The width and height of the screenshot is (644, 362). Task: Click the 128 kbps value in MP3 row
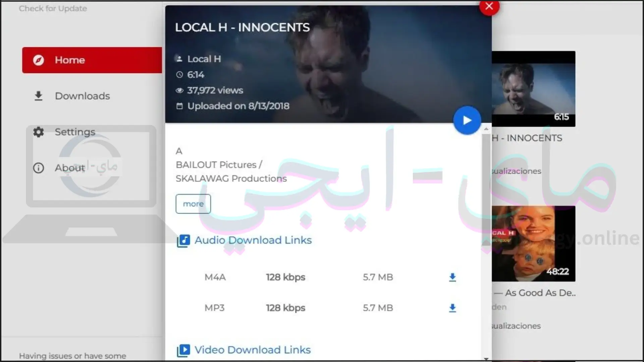pyautogui.click(x=285, y=308)
